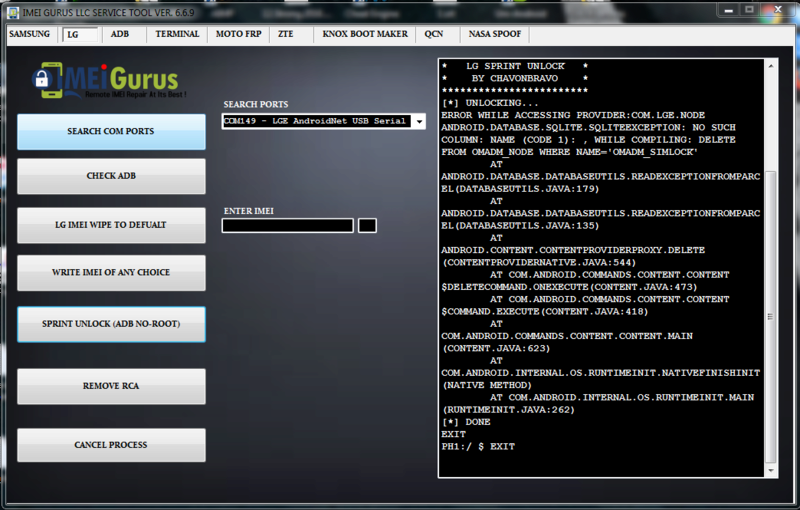Click '[*] UNLOCKING...' log line

coord(489,103)
